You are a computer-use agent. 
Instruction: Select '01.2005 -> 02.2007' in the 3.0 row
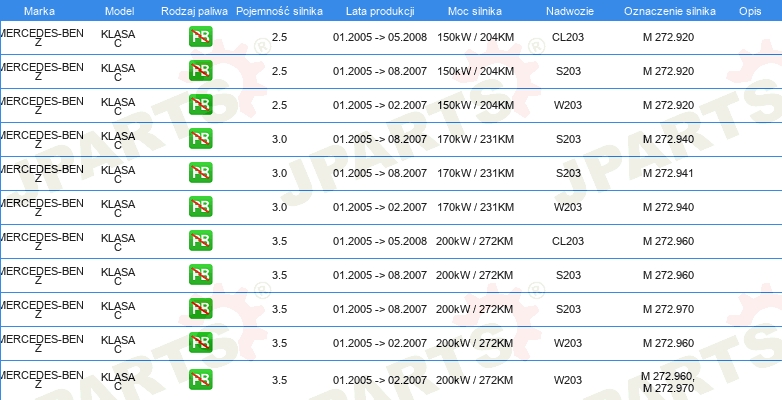(380, 207)
